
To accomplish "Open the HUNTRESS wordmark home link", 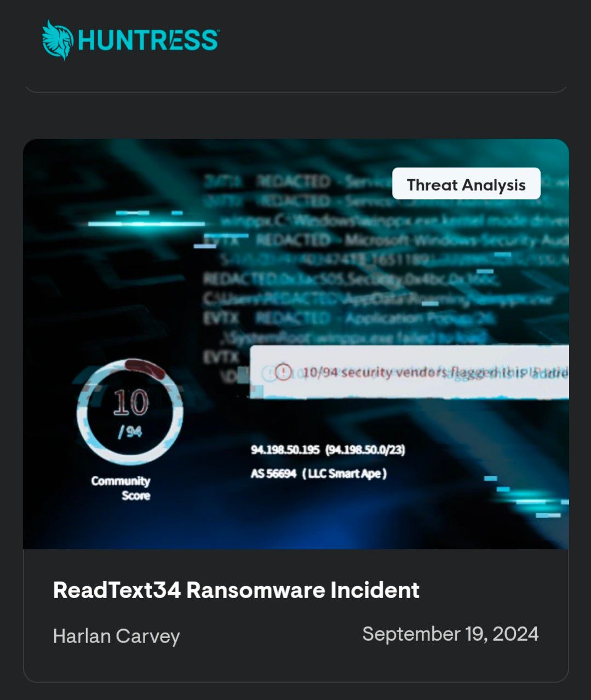I will (148, 41).
